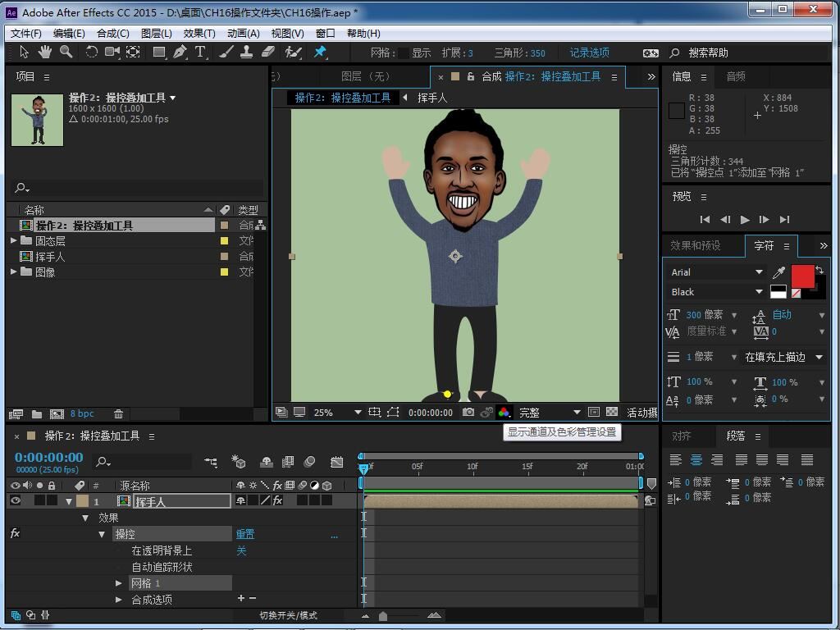Enable motion blur icon in timeline

(309, 462)
